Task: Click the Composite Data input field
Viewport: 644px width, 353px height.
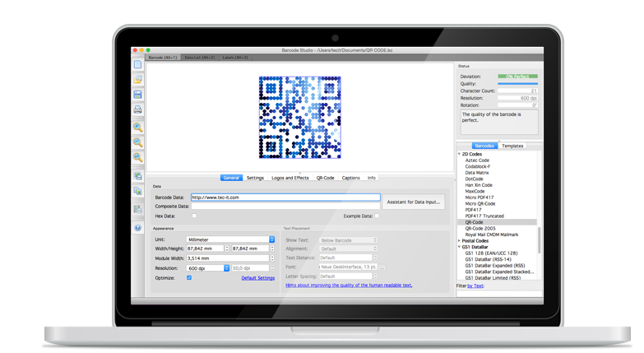Action: click(x=285, y=207)
